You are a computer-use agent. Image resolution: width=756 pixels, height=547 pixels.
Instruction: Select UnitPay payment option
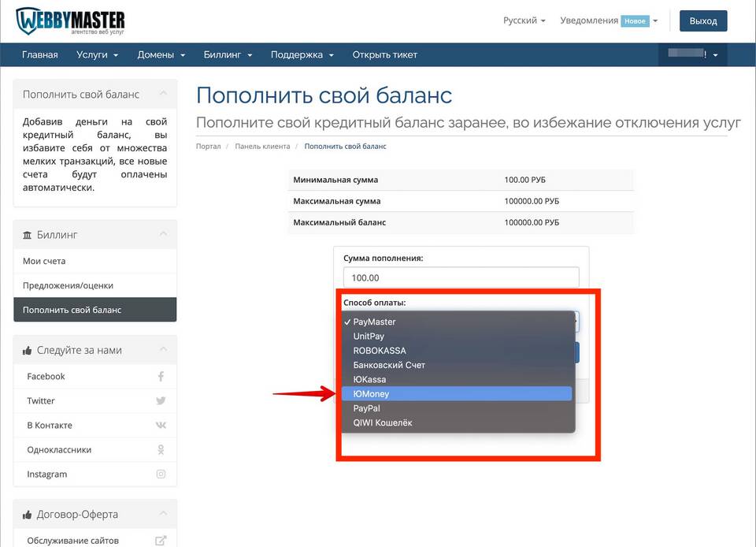click(457, 337)
